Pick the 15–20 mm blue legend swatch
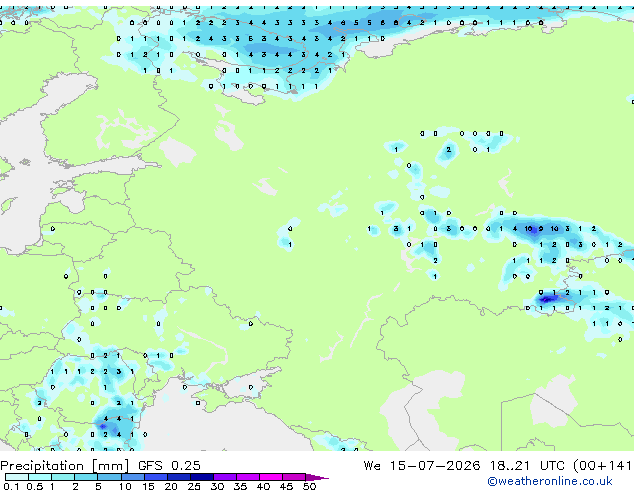The width and height of the screenshot is (634, 490). click(156, 477)
